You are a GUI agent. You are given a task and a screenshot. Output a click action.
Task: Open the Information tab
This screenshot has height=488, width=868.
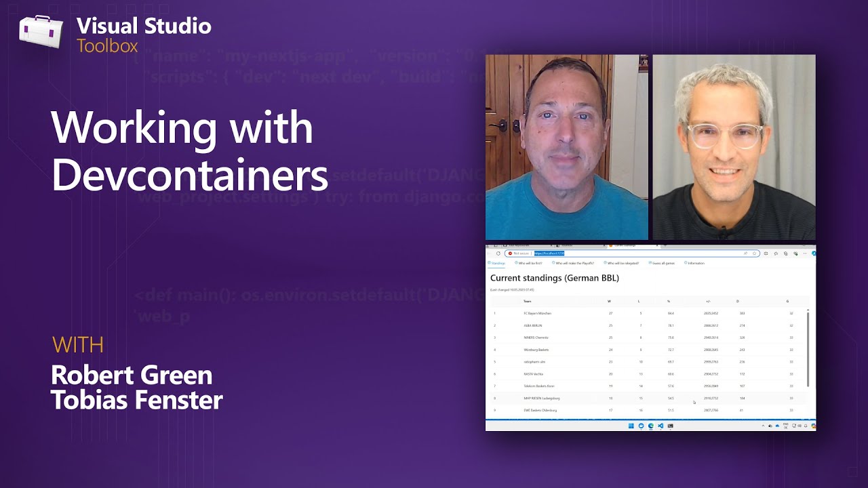tap(694, 263)
